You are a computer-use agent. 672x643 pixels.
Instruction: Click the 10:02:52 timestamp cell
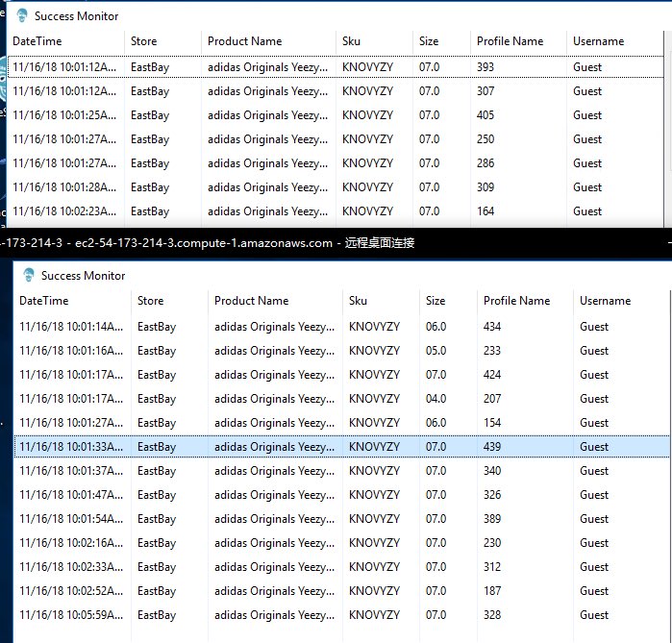(x=71, y=591)
